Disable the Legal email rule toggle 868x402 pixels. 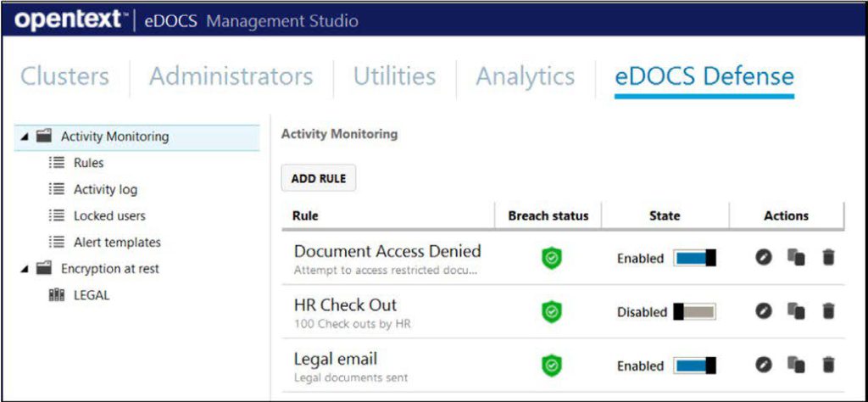(695, 366)
